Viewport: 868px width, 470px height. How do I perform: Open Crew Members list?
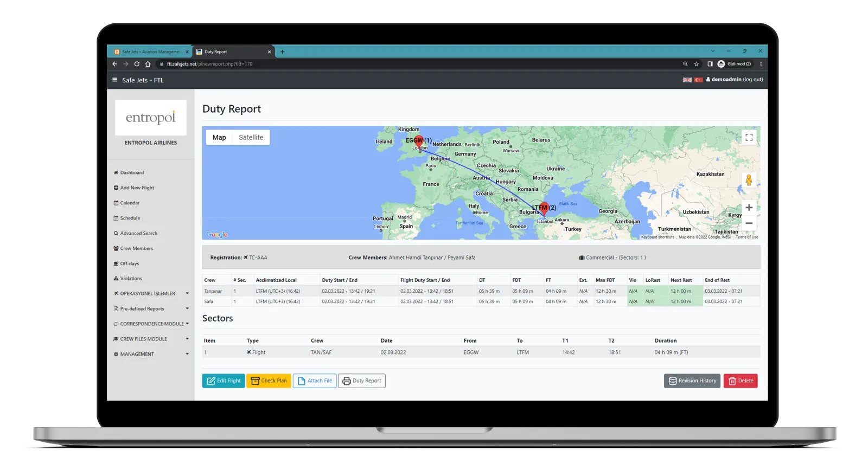click(133, 248)
